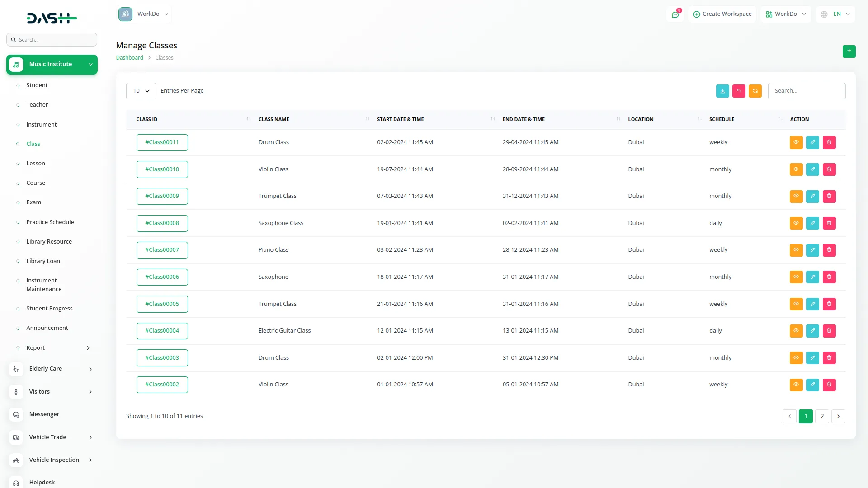Click the orange refresh icon above table
This screenshot has height=488, width=868.
click(755, 91)
